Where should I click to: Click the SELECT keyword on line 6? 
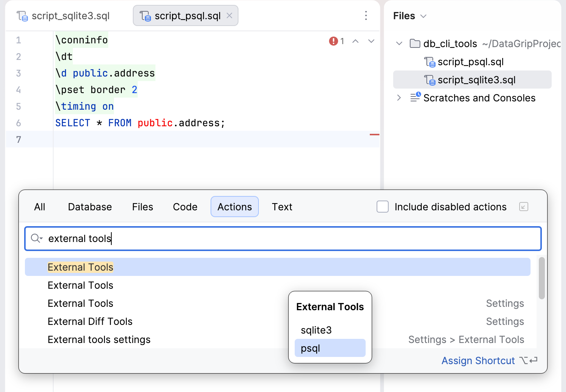72,123
